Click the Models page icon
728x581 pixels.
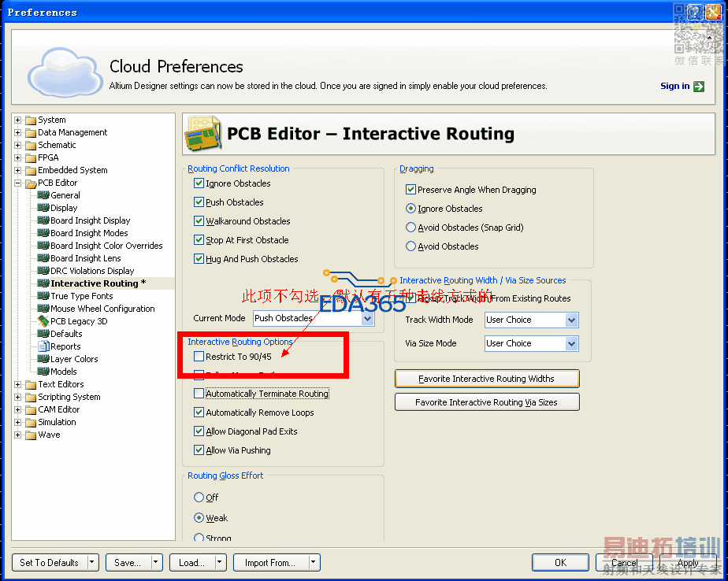click(x=43, y=372)
